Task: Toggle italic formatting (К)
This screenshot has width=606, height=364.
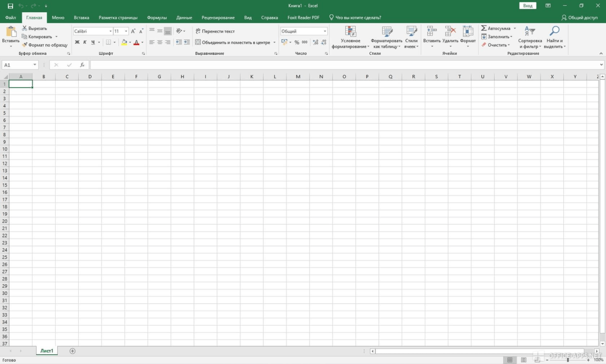Action: coord(85,42)
